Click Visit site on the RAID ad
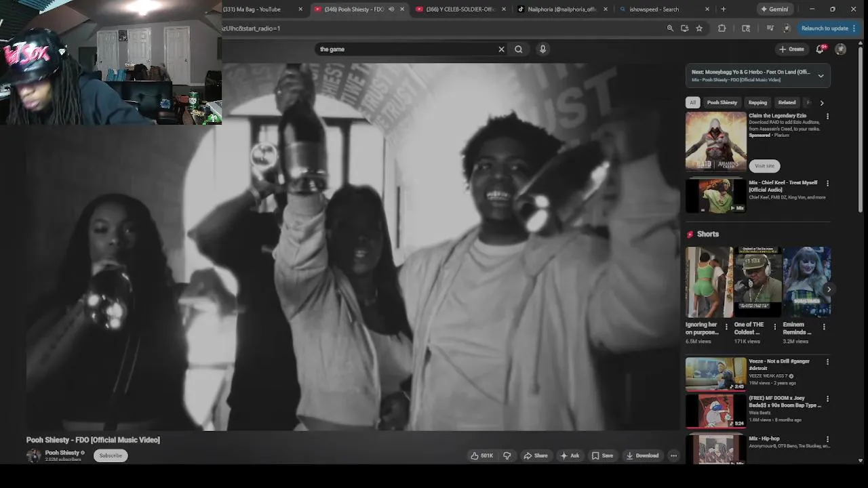 coord(764,166)
